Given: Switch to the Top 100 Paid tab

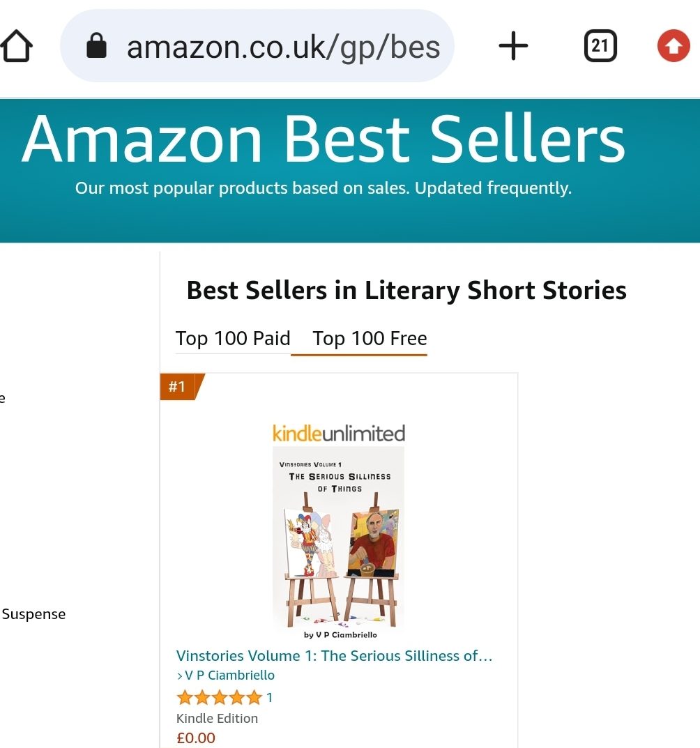Looking at the screenshot, I should point(233,339).
